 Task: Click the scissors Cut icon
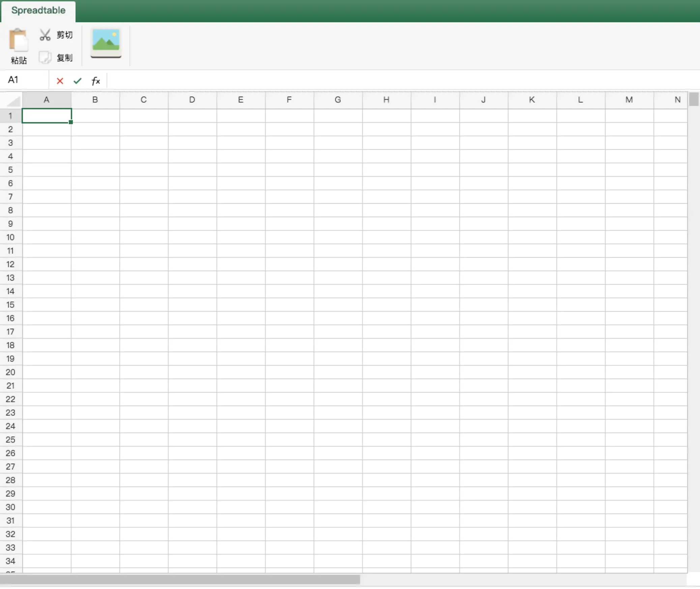(45, 35)
